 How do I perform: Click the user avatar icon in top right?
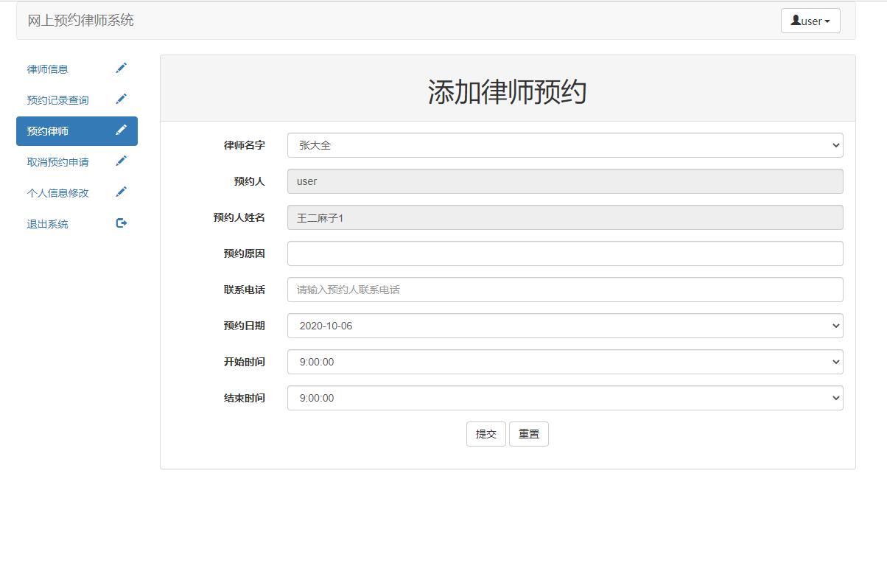tap(797, 21)
